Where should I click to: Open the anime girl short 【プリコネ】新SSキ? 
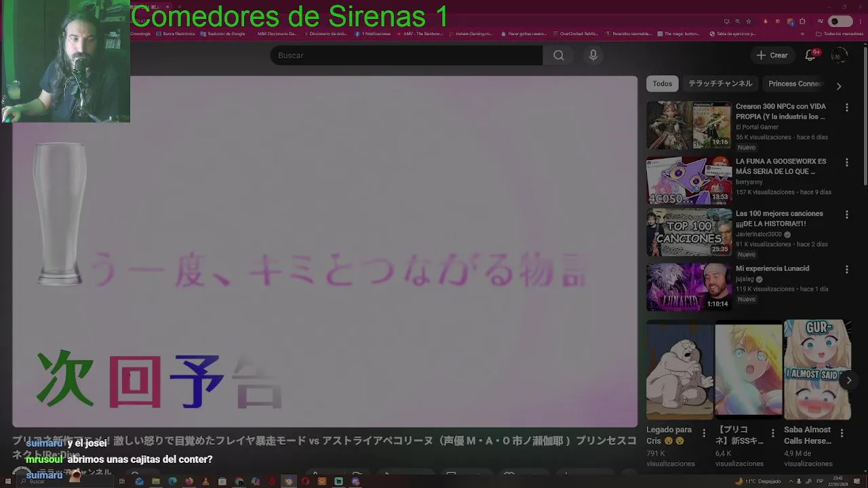[749, 370]
